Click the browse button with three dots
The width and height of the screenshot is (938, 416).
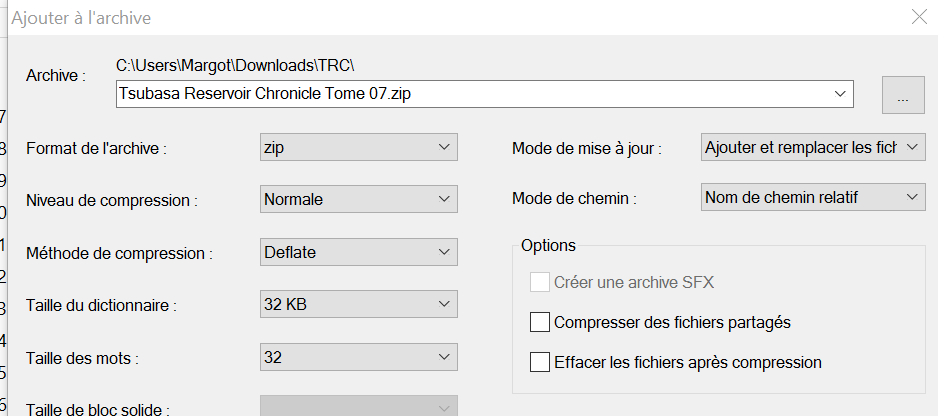click(903, 95)
